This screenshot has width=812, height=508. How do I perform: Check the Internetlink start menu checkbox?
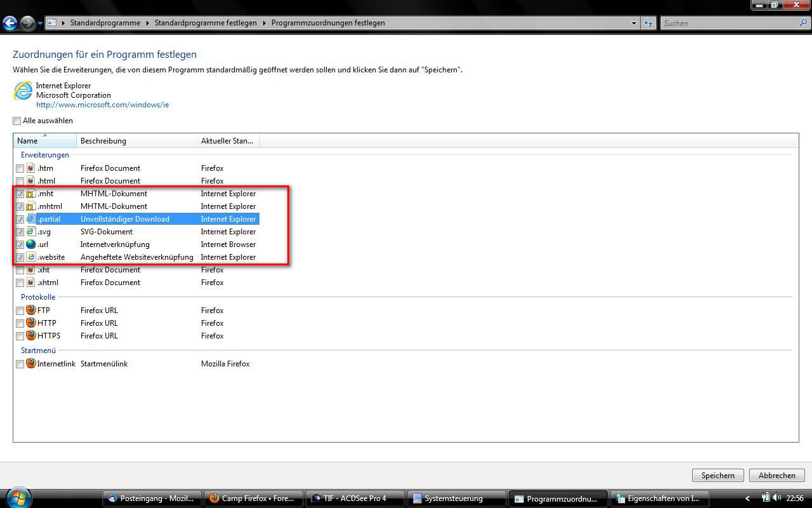coord(20,364)
